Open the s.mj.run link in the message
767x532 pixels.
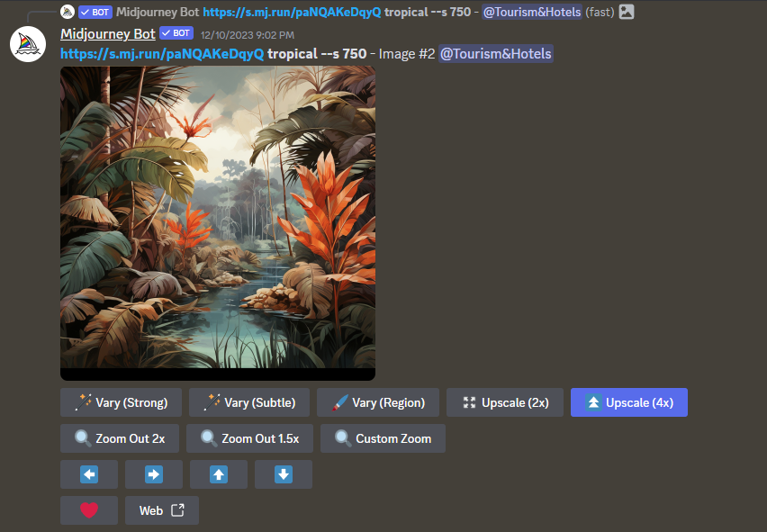[162, 54]
